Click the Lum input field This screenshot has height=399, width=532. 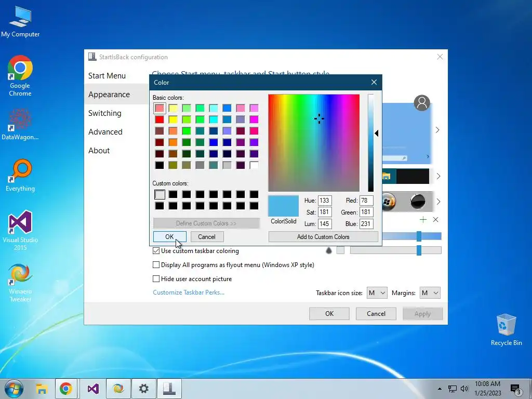(x=325, y=223)
